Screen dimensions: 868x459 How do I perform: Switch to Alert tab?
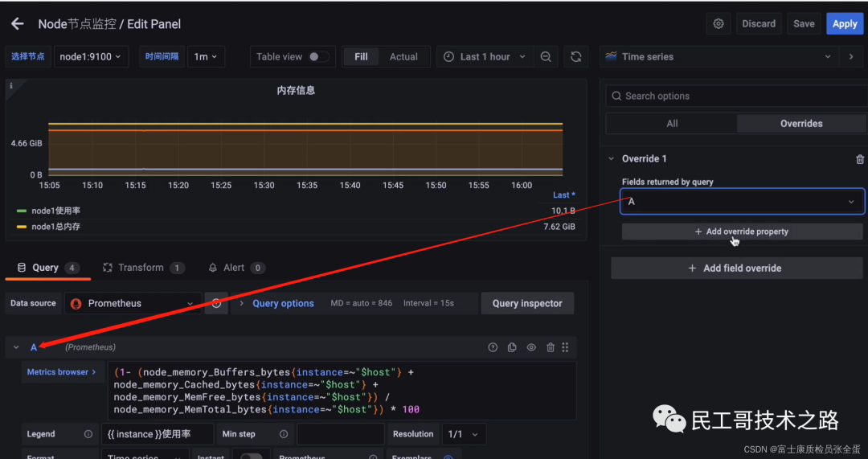coord(235,268)
